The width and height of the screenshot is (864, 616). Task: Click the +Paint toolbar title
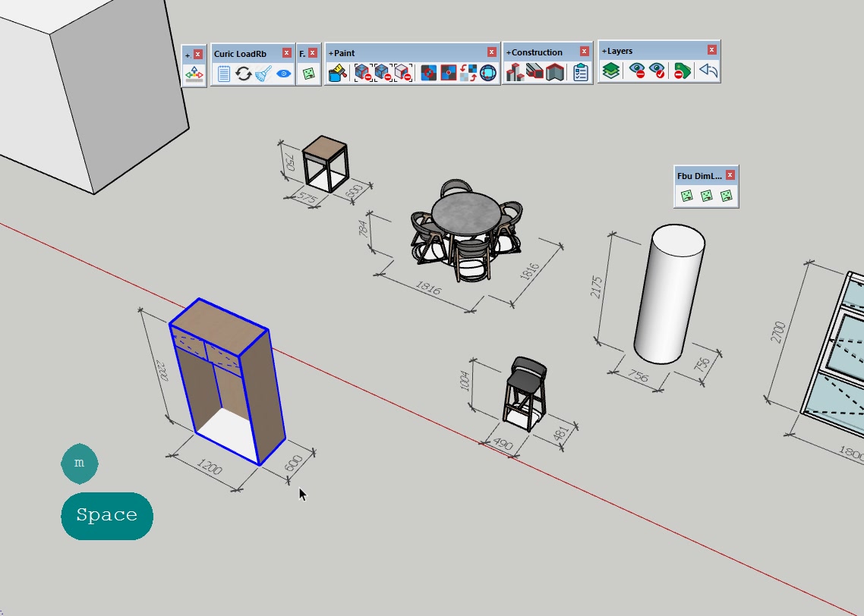coord(342,53)
